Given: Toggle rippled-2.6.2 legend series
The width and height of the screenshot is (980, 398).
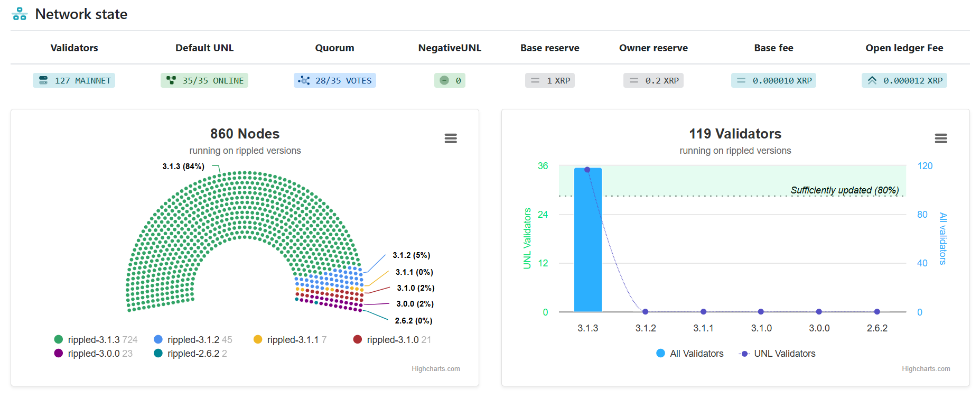Looking at the screenshot, I should click(190, 354).
